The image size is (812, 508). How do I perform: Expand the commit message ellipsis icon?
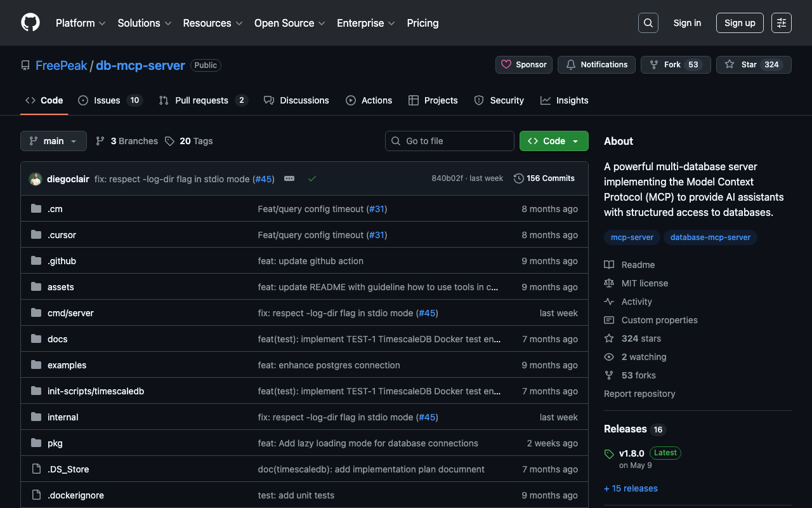[289, 179]
